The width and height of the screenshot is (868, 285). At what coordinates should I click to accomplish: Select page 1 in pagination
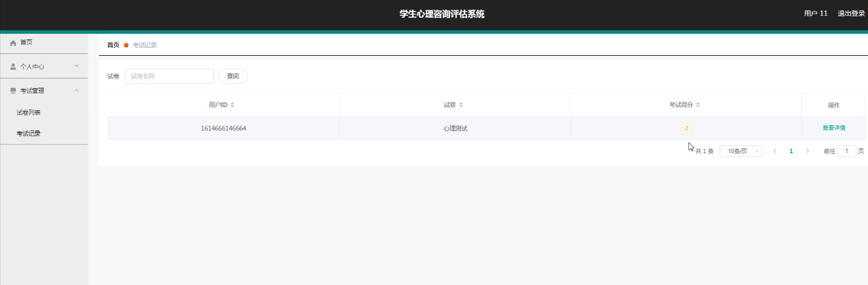pyautogui.click(x=791, y=151)
